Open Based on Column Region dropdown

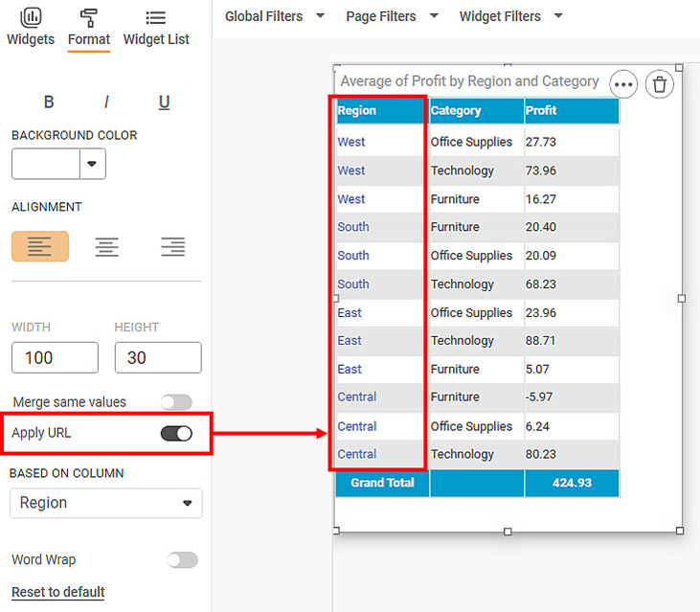tap(105, 503)
